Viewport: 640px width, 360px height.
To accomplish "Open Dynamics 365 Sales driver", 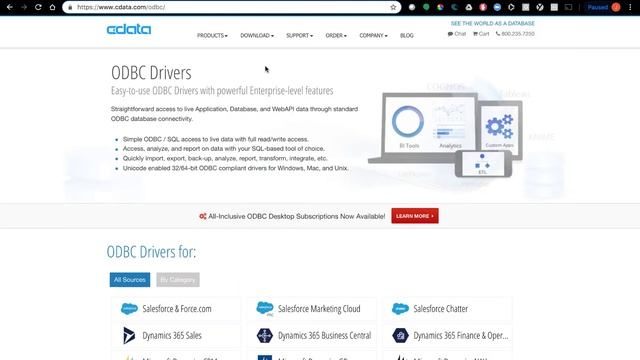I will click(x=176, y=336).
